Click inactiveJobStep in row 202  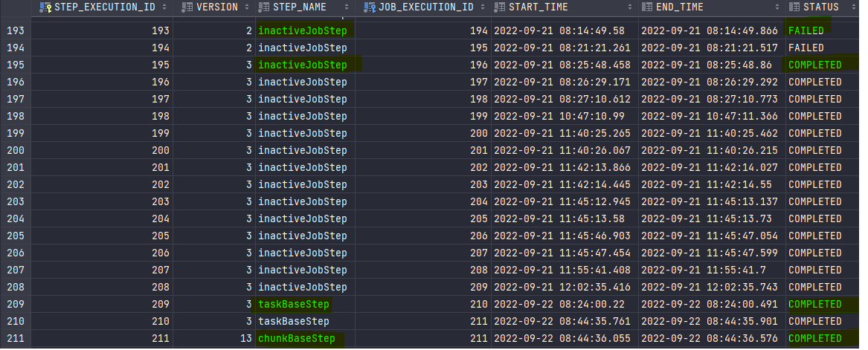tap(302, 184)
